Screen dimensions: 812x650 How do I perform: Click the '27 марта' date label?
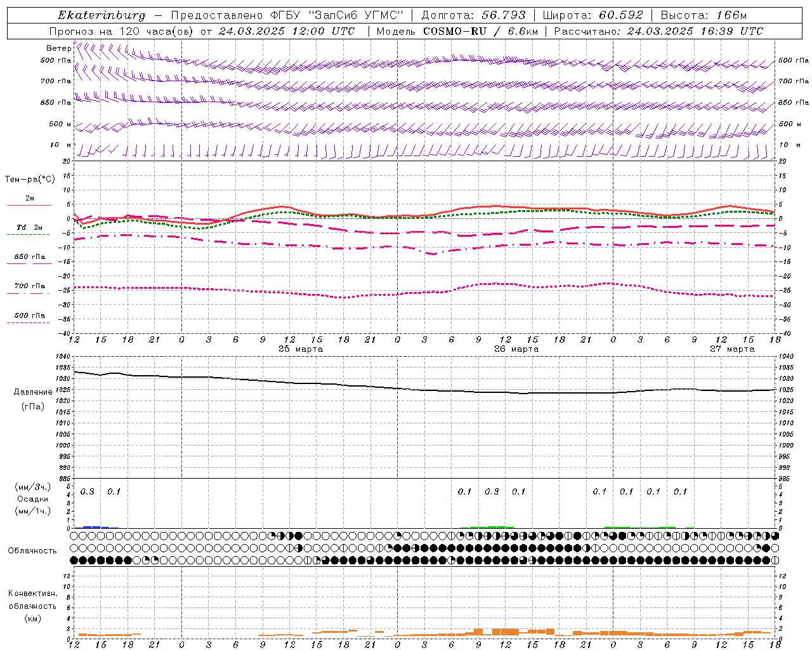point(732,349)
